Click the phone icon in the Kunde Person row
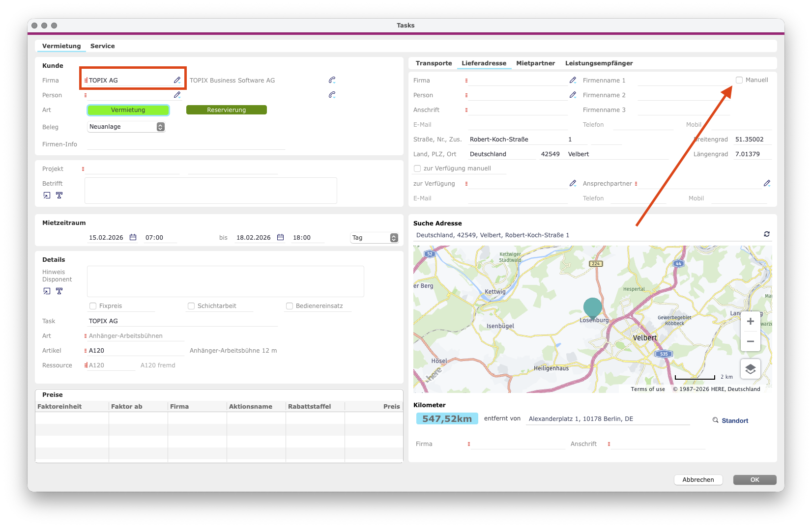The width and height of the screenshot is (812, 528). (332, 95)
